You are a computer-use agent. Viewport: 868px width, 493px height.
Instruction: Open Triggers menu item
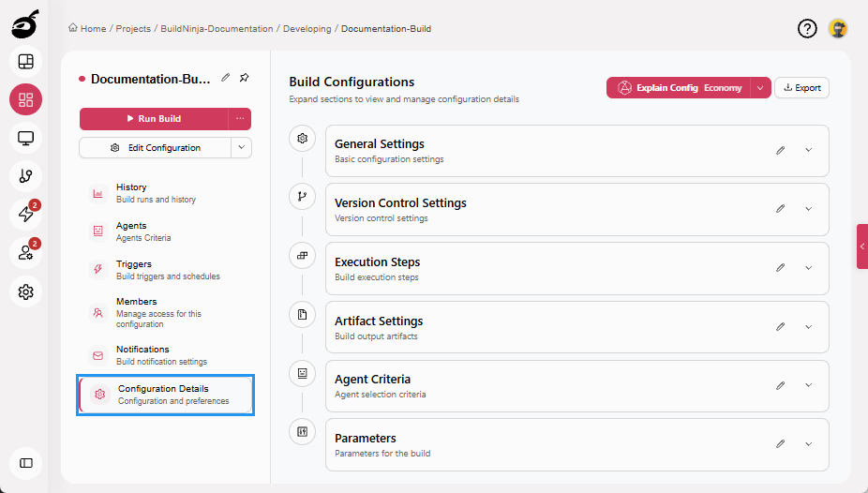[x=165, y=269]
